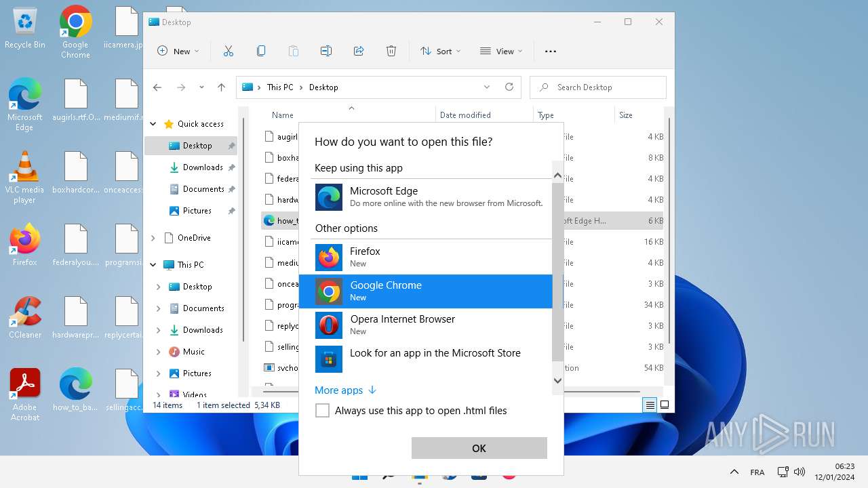Select the Google Chrome desktop shortcut
868x488 pixels.
(75, 32)
